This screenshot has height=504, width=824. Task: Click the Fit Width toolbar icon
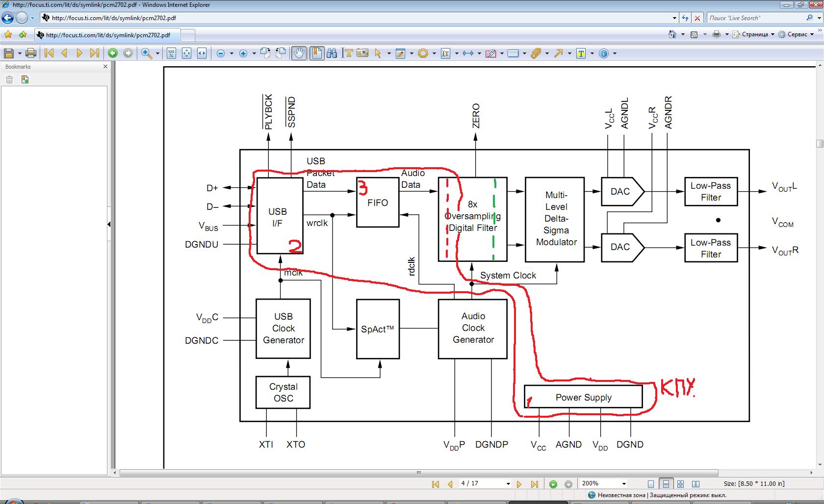click(202, 53)
